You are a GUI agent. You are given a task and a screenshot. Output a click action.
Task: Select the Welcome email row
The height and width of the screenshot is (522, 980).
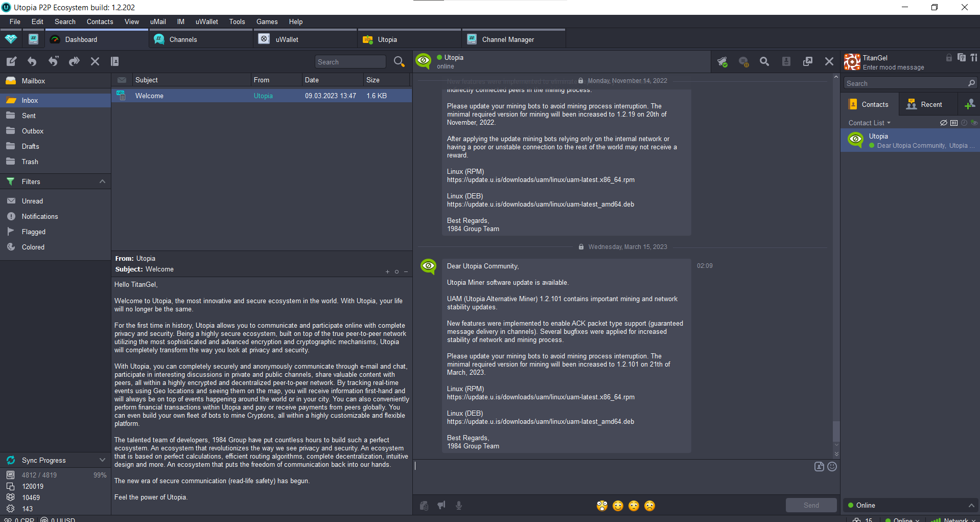click(262, 96)
